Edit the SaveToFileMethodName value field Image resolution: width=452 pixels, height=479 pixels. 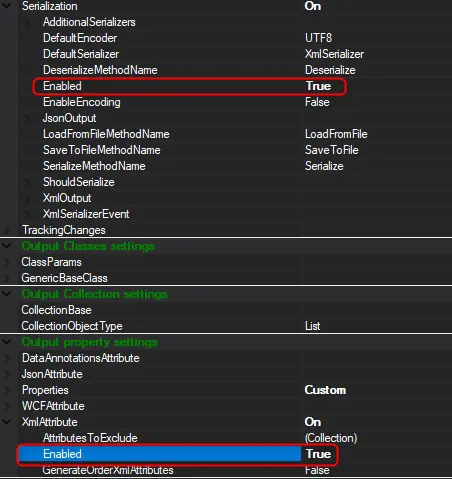click(377, 150)
